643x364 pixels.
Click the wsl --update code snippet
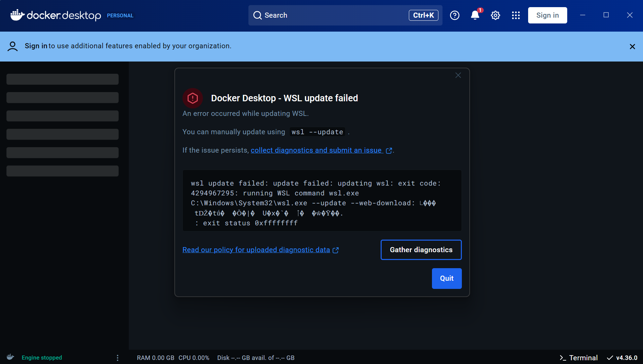317,132
